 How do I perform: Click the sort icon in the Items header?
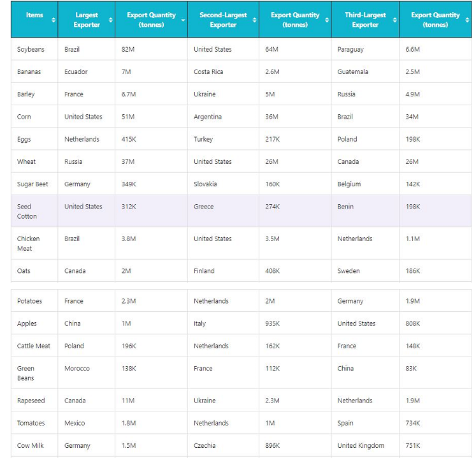click(53, 20)
